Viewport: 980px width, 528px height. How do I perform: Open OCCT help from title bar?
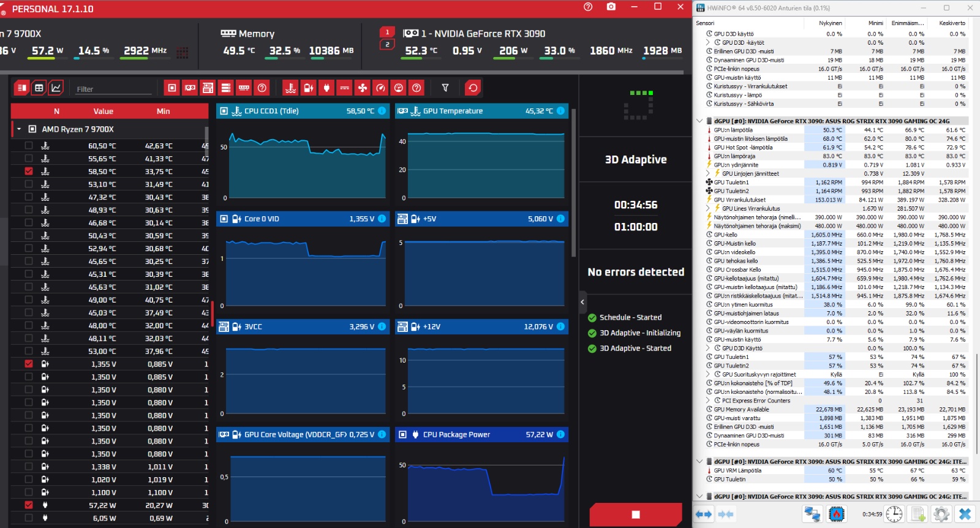click(x=588, y=7)
